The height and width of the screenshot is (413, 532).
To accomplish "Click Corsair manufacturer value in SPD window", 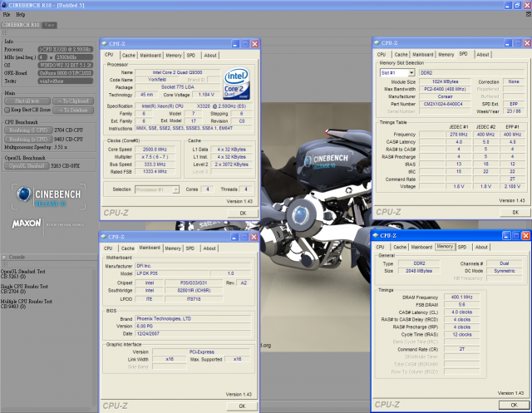I will pyautogui.click(x=446, y=96).
